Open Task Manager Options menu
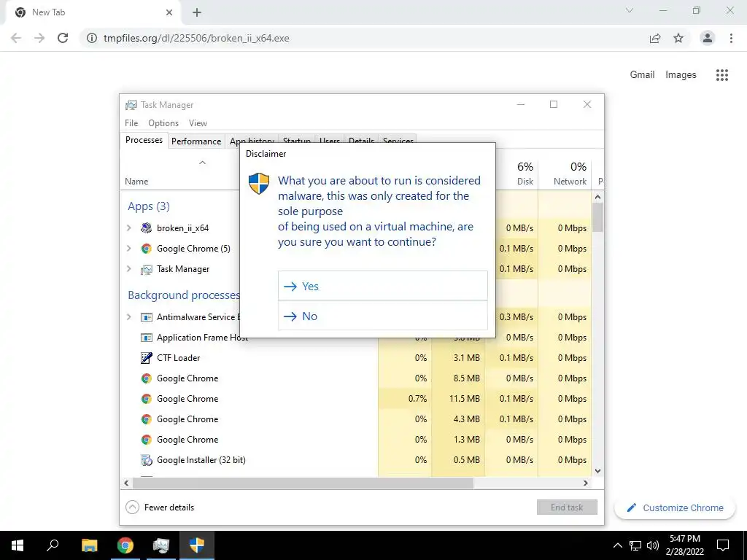The height and width of the screenshot is (560, 747). pos(163,122)
